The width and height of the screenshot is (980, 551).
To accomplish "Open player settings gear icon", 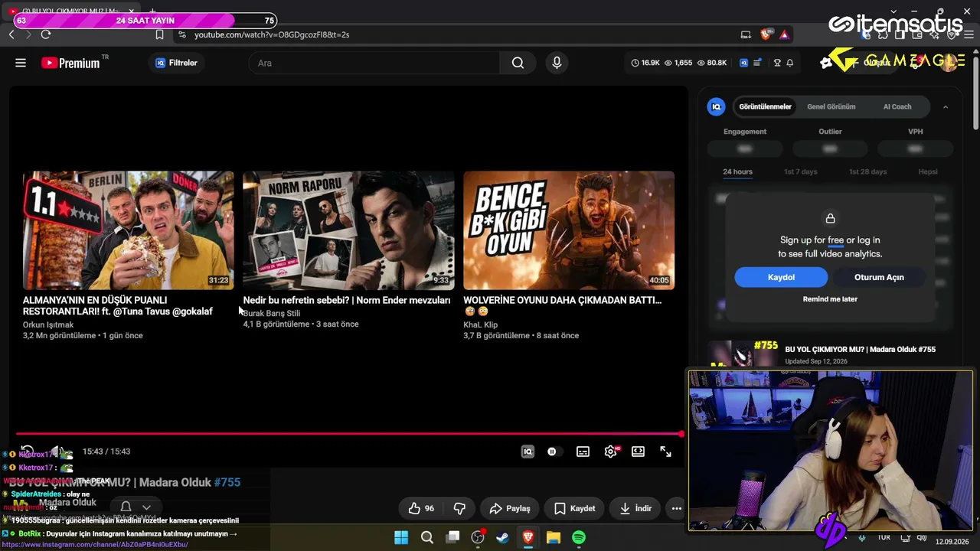I will coord(611,452).
